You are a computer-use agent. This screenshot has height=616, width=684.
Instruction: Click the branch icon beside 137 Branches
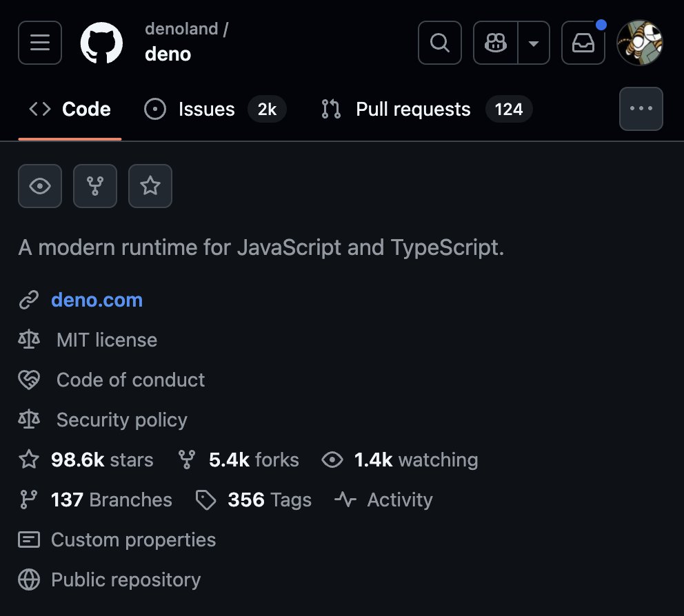29,500
